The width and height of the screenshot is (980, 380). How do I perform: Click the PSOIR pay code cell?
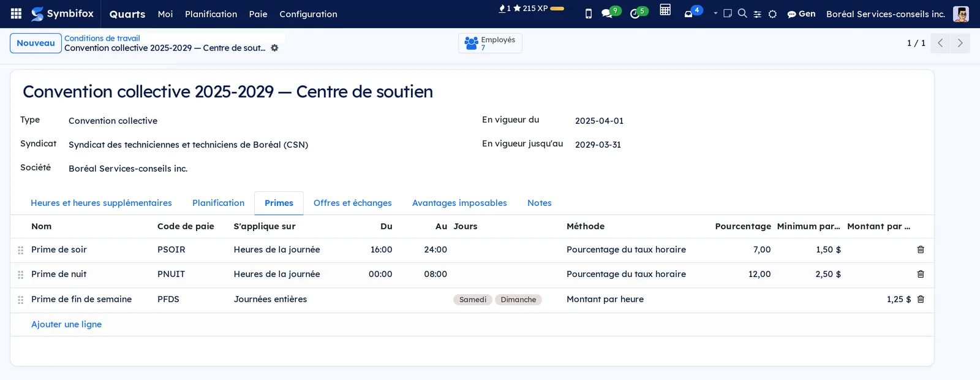click(x=171, y=249)
